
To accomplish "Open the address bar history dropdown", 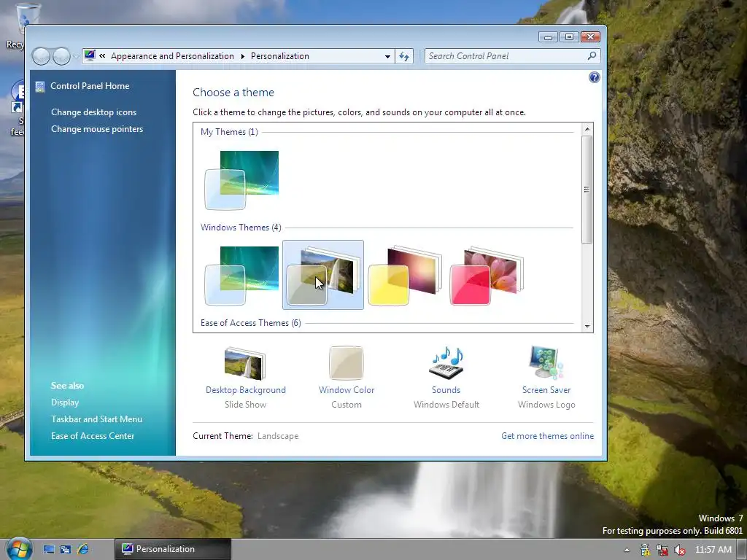I will (x=388, y=56).
